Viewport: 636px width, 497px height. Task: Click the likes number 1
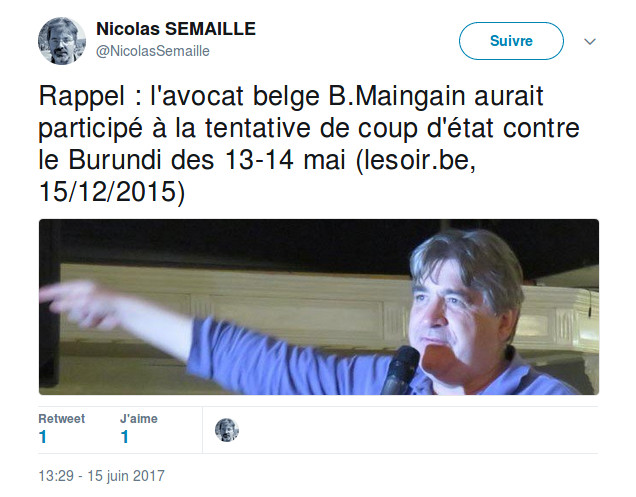click(x=125, y=437)
